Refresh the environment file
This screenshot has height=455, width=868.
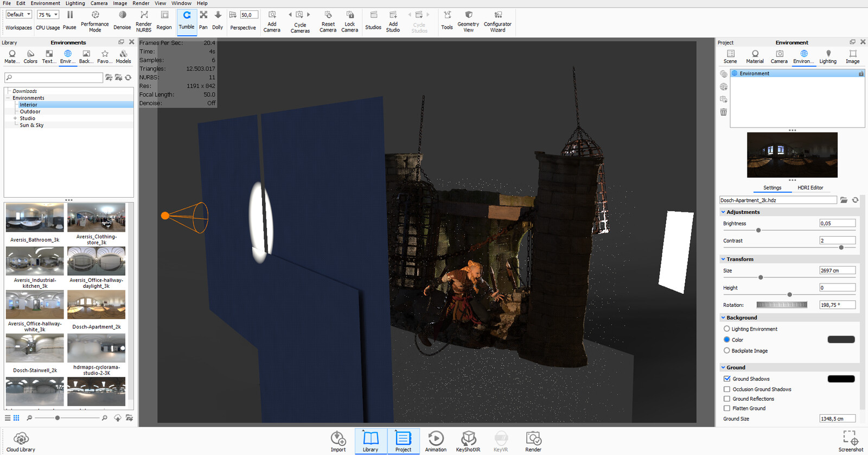[856, 200]
